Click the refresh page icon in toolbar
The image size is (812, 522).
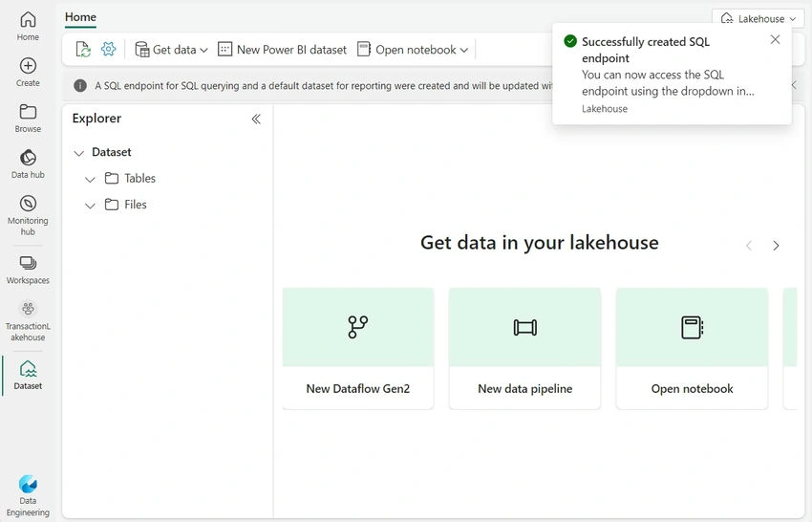(83, 50)
